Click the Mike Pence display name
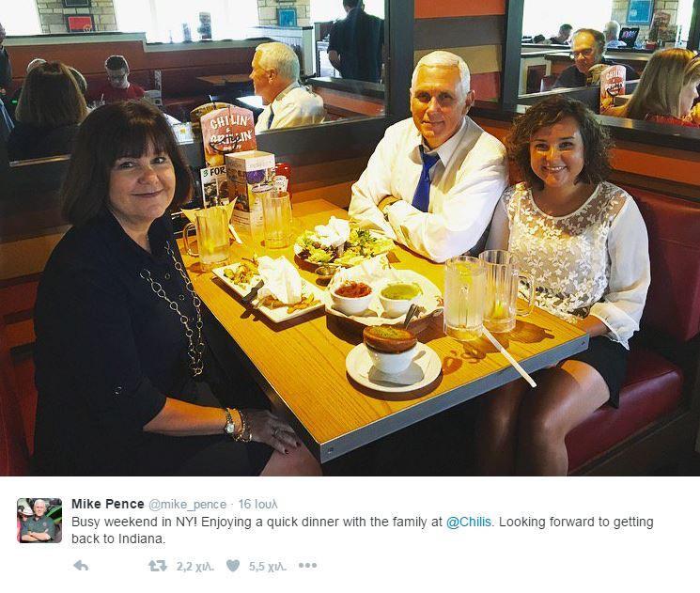The height and width of the screenshot is (593, 700). coord(108,504)
